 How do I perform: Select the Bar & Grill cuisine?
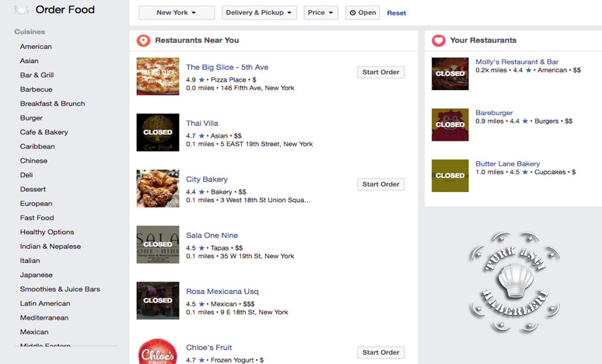pos(37,75)
